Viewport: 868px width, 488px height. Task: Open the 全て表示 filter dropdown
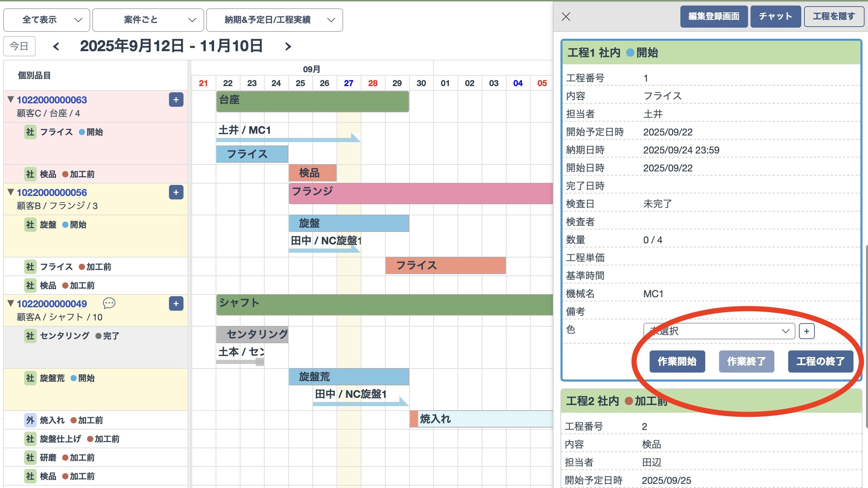(x=47, y=20)
